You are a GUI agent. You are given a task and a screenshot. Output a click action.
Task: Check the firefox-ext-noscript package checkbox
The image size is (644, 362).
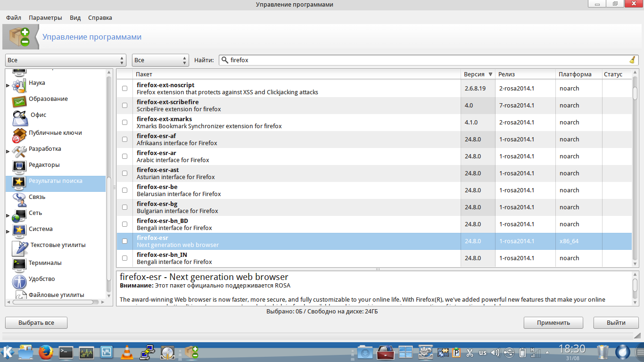point(125,89)
